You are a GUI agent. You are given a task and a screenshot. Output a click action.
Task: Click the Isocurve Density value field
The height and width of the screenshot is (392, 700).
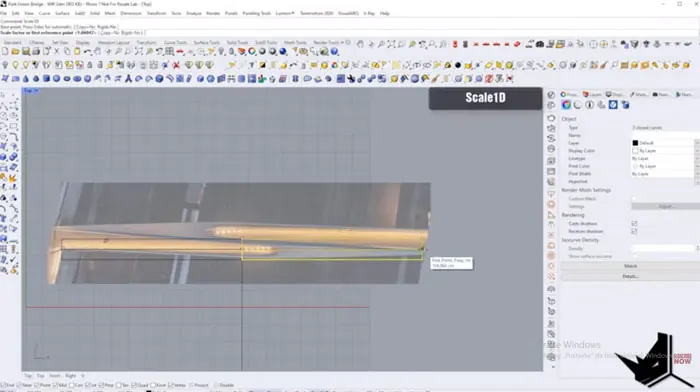pos(663,248)
